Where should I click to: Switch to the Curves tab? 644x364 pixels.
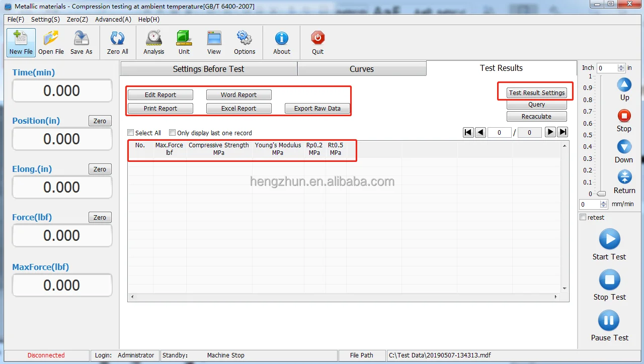pyautogui.click(x=361, y=69)
